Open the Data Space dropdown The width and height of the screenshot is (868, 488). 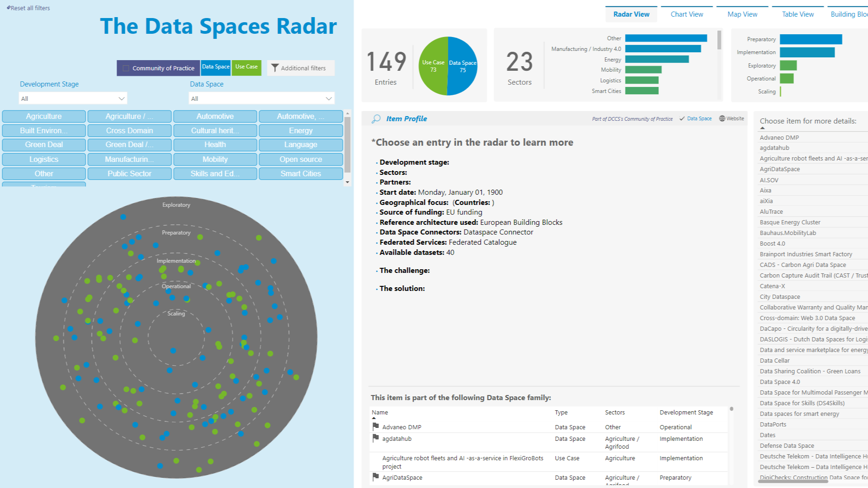click(261, 98)
